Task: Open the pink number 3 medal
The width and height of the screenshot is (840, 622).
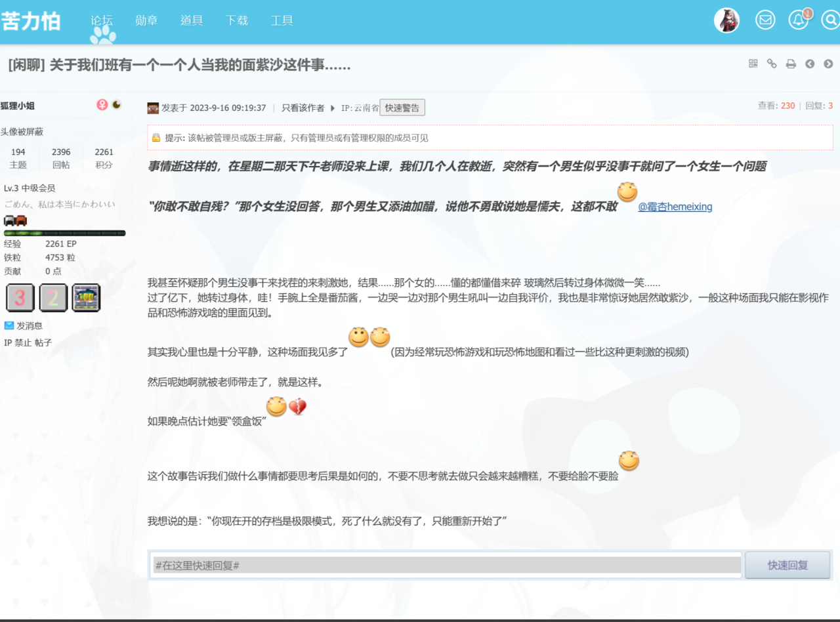Action: [x=20, y=298]
